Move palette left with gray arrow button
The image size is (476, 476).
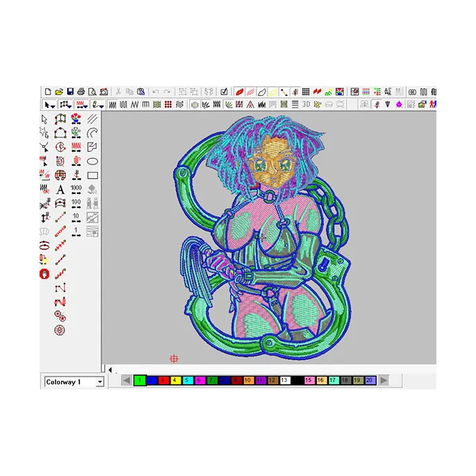pos(127,380)
